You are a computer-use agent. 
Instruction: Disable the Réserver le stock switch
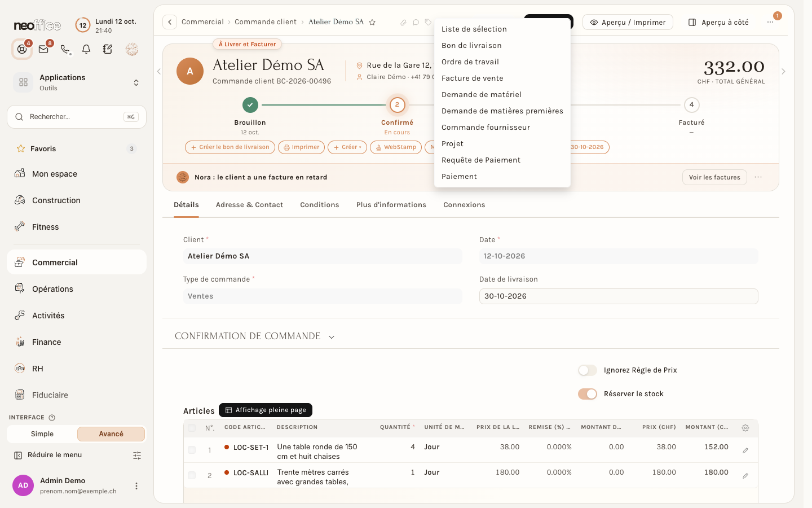[x=588, y=394]
